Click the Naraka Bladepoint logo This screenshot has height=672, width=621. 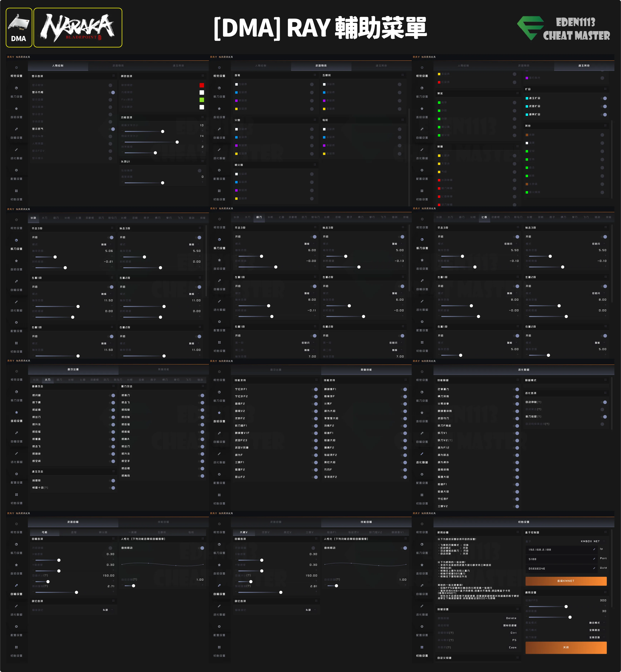78,28
